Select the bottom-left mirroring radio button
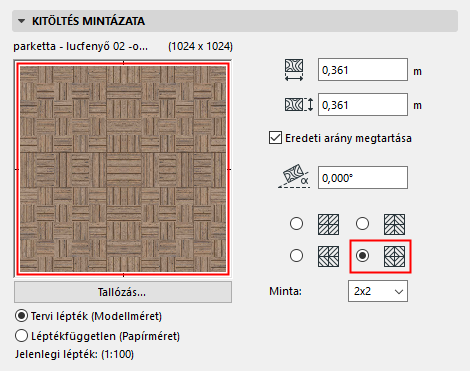 tap(296, 256)
